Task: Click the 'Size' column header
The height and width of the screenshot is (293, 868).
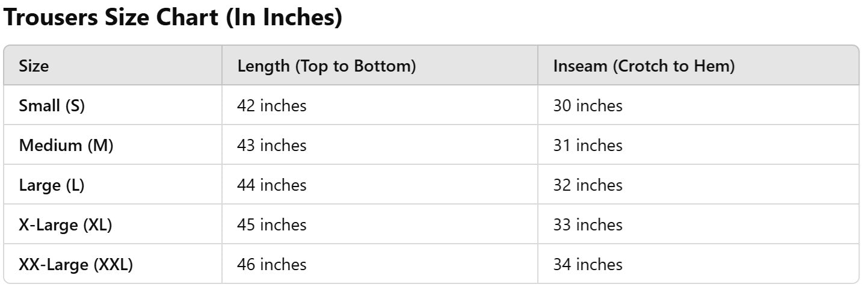Action: tap(34, 66)
